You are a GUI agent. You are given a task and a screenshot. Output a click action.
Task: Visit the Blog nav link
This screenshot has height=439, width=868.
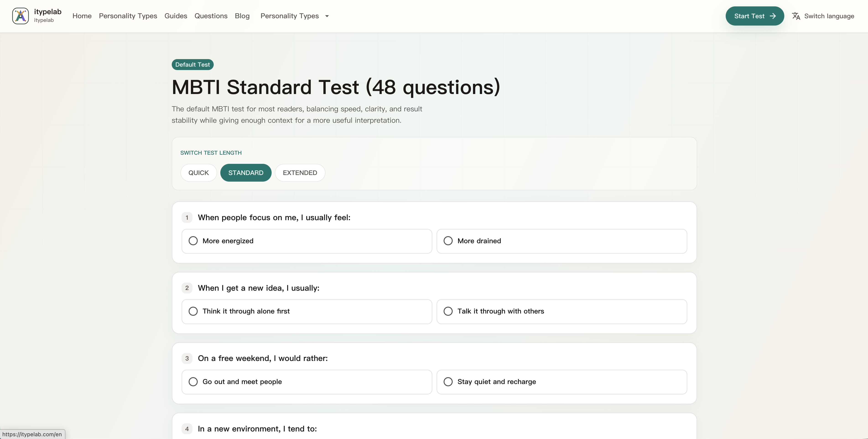[x=242, y=16]
